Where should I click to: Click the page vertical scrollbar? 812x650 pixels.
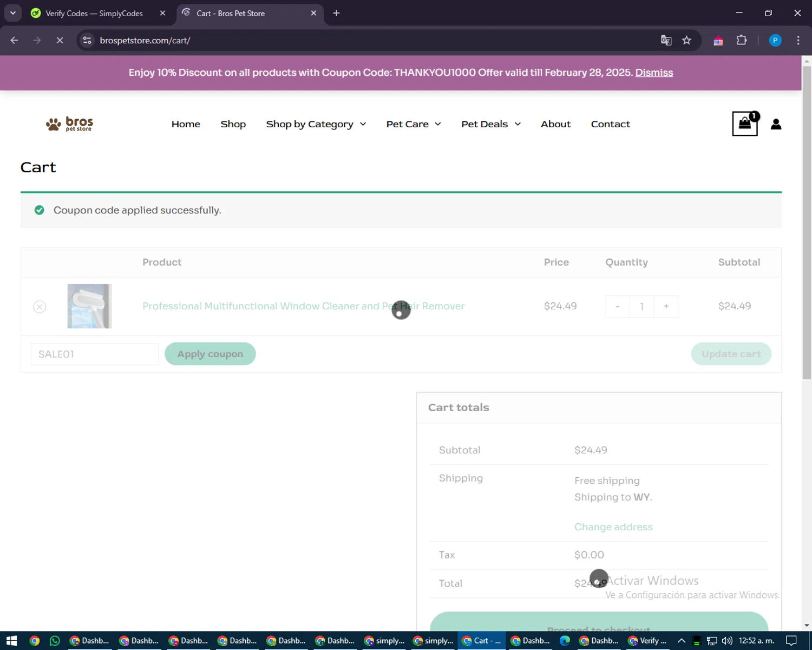point(807,222)
